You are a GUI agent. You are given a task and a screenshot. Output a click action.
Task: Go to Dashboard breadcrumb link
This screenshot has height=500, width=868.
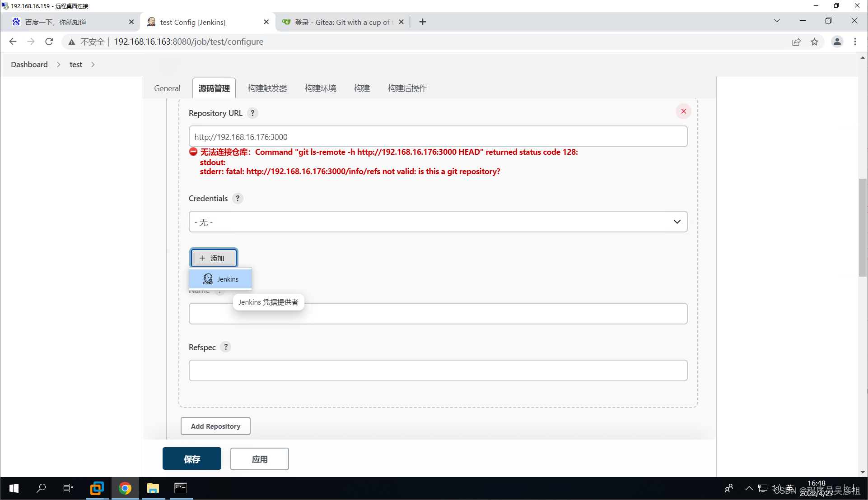[x=29, y=65]
